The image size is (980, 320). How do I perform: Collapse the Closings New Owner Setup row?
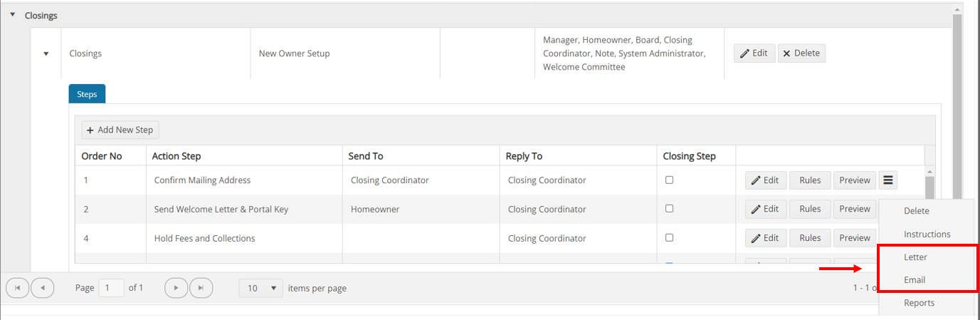[46, 53]
